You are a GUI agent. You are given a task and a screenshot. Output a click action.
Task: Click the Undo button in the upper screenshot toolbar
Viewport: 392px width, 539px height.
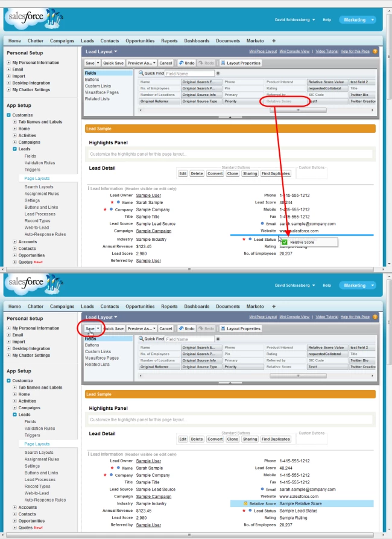pyautogui.click(x=186, y=63)
